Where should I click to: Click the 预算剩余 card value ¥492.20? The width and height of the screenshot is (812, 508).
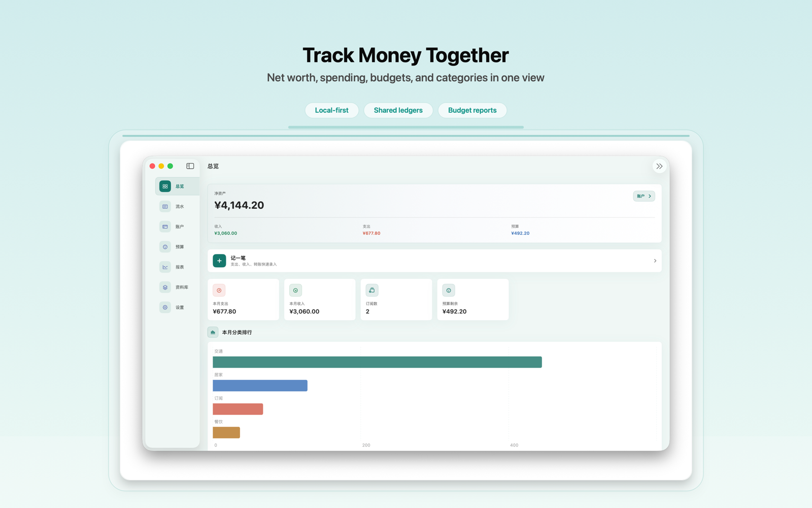tap(454, 311)
